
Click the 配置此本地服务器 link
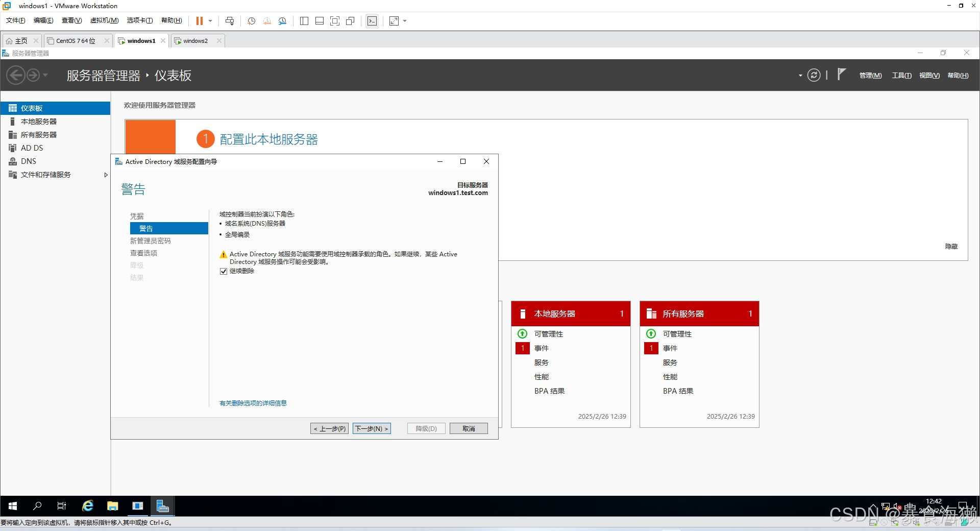268,139
